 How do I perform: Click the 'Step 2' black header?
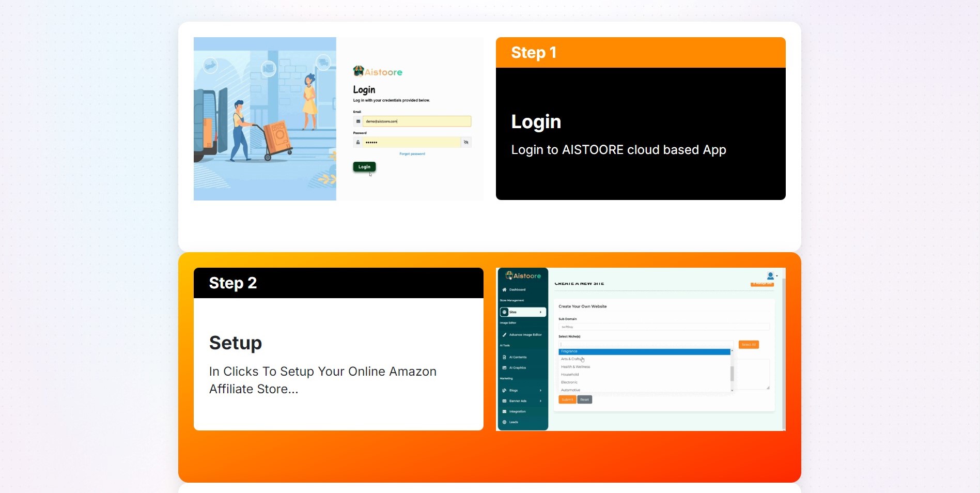(338, 283)
